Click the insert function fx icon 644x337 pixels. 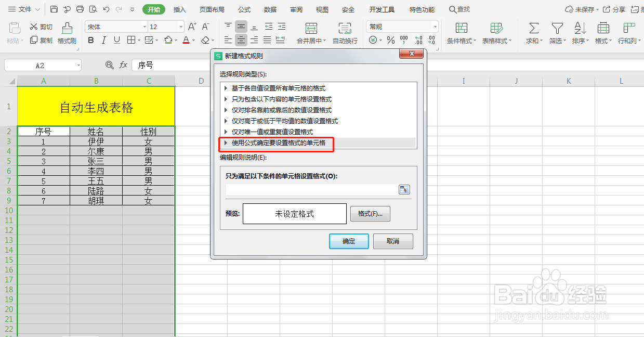(x=123, y=64)
